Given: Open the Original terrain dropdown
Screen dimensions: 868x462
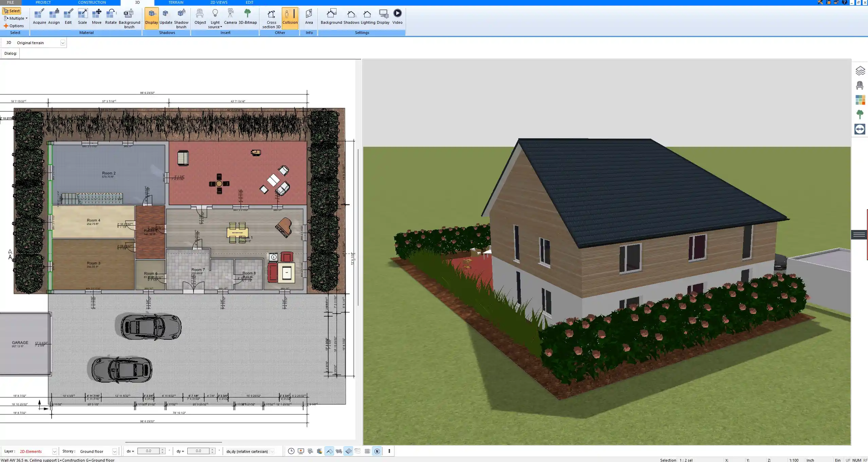Looking at the screenshot, I should pyautogui.click(x=63, y=42).
